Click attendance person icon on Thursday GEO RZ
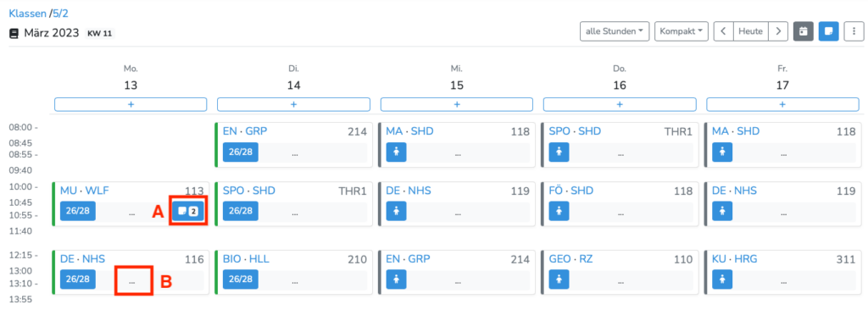Image resolution: width=868 pixels, height=310 pixels. [559, 280]
